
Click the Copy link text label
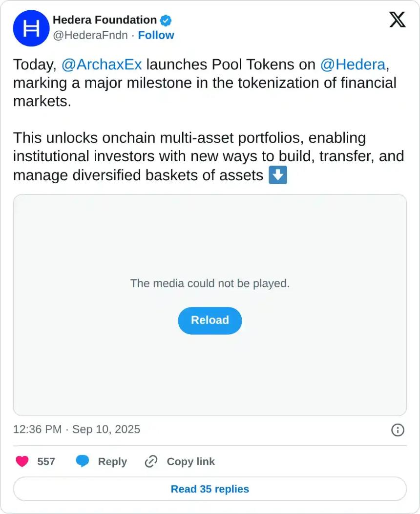pos(190,461)
